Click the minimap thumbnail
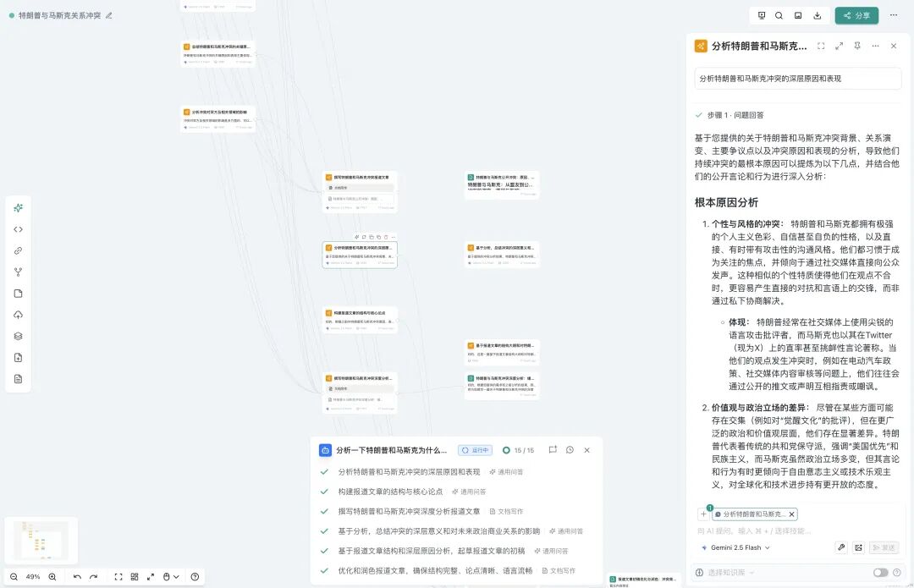Screen dimensions: 914x588 (41, 541)
